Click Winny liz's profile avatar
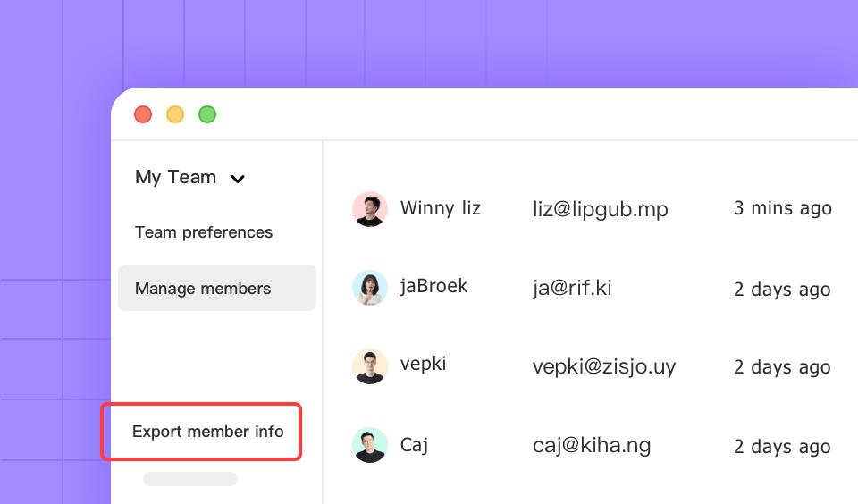The height and width of the screenshot is (504, 858). (370, 209)
